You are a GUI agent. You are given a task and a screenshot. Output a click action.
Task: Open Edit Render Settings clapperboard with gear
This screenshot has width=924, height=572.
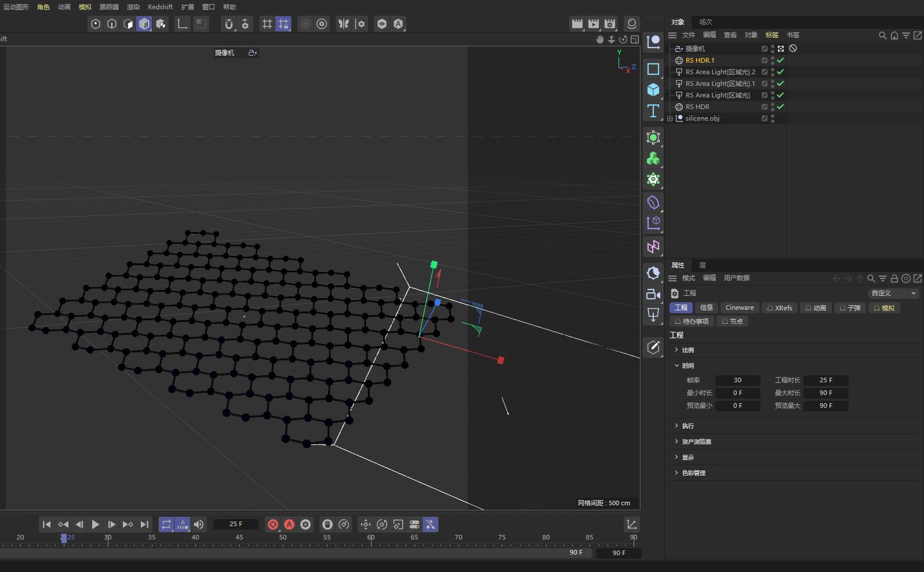pos(610,24)
